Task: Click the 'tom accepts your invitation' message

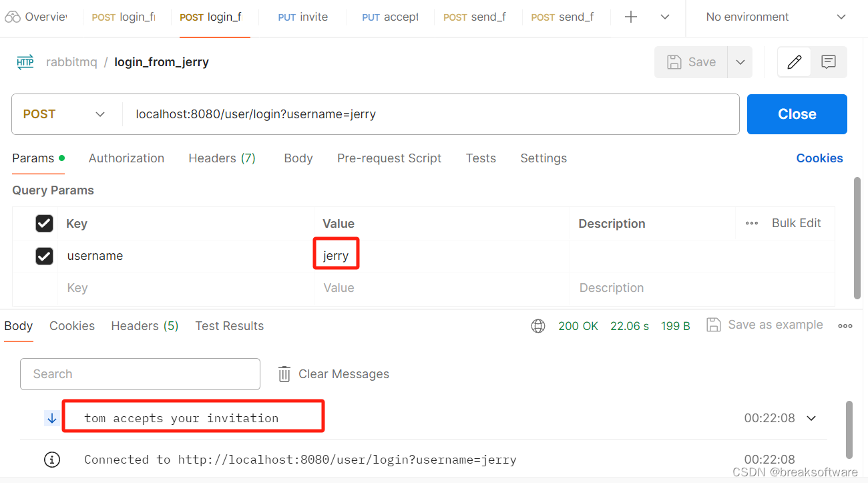Action: [182, 418]
